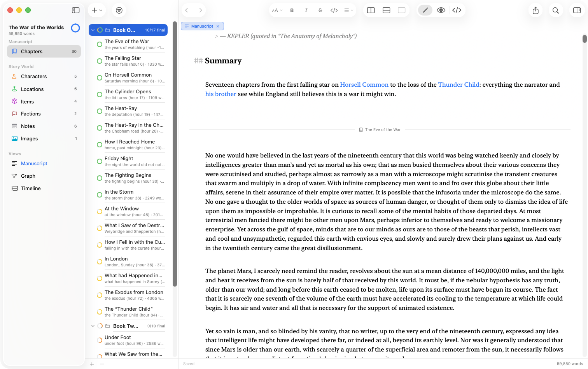The height and width of the screenshot is (369, 588).
Task: Click the Summary heading text
Action: (x=223, y=61)
